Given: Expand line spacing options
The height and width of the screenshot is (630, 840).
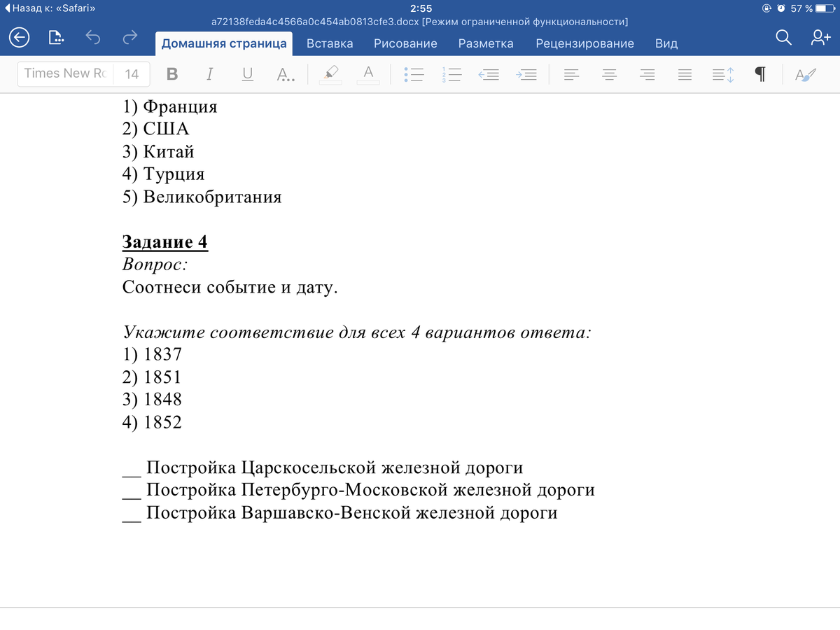Looking at the screenshot, I should [x=722, y=74].
